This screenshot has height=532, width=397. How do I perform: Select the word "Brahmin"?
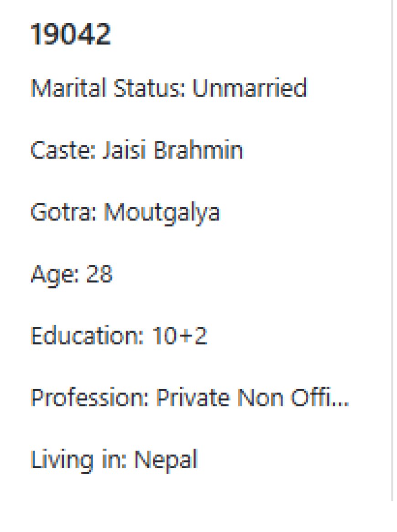click(198, 150)
